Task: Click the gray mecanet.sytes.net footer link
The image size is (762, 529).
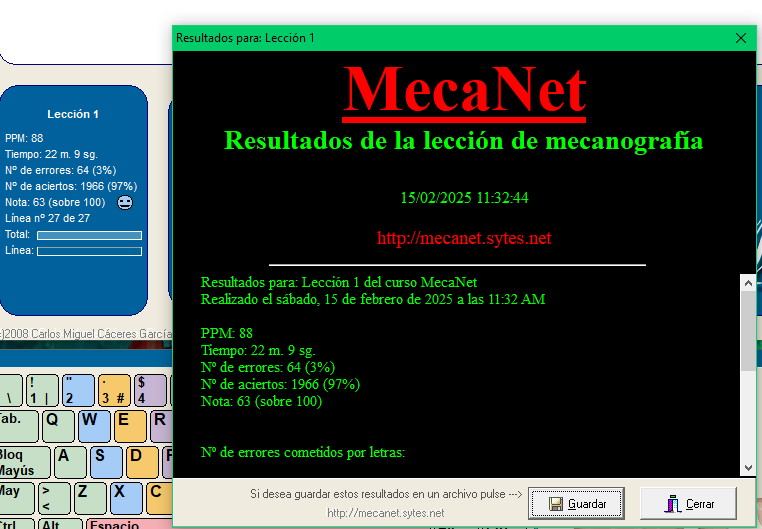Action: click(x=385, y=513)
